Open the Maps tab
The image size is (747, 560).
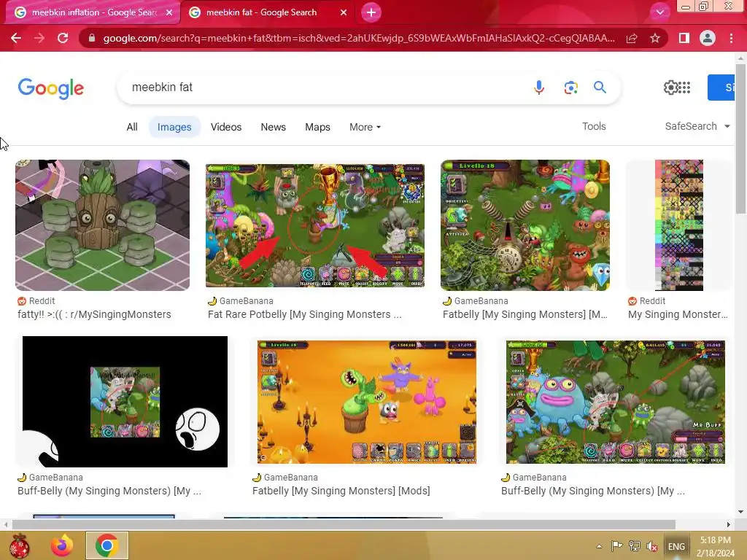tap(318, 127)
